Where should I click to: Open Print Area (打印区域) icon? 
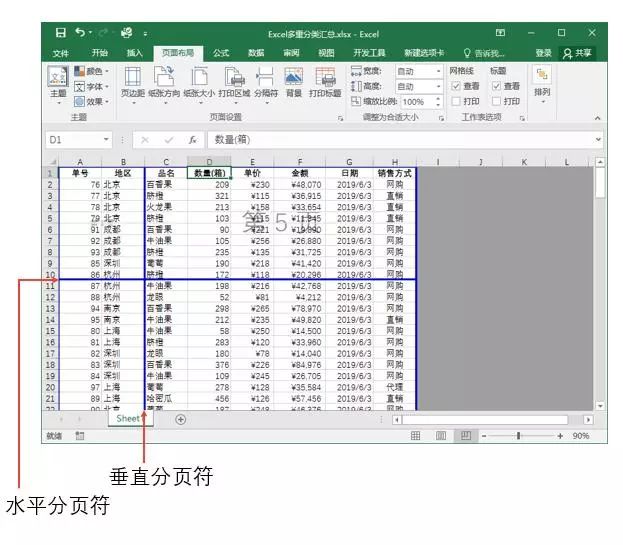pos(234,76)
